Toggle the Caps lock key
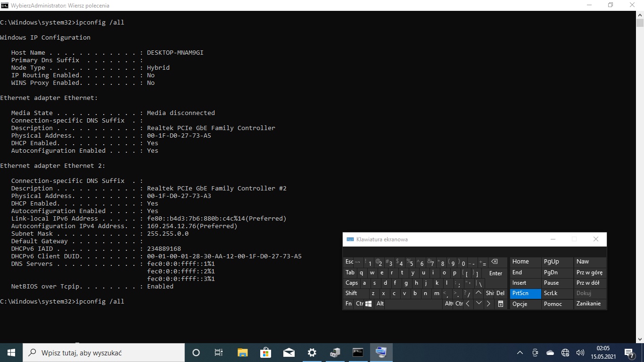This screenshot has height=362, width=644. [x=352, y=283]
